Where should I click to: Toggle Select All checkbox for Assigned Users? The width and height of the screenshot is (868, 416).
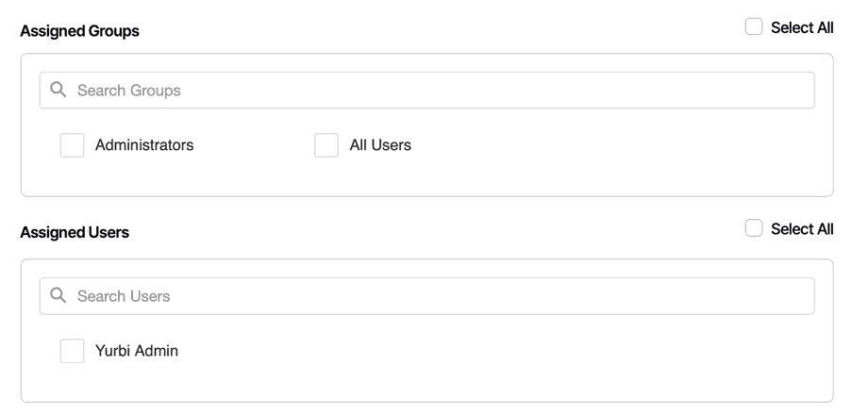pyautogui.click(x=754, y=229)
